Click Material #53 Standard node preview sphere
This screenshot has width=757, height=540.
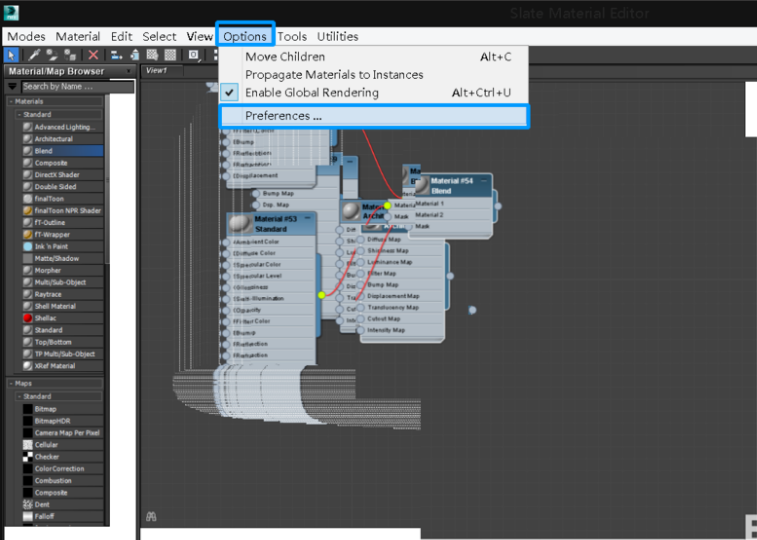point(240,223)
